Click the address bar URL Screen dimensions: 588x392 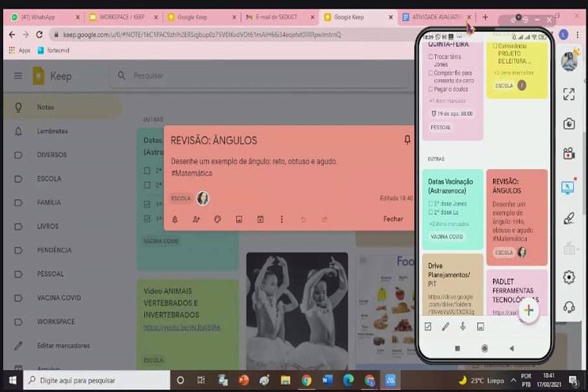coord(201,34)
